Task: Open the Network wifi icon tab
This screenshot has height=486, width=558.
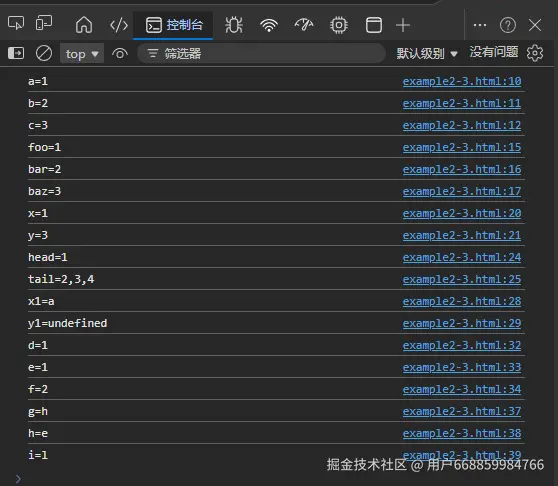Action: [x=269, y=25]
